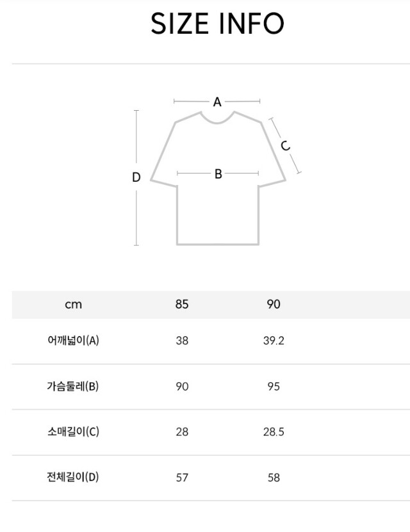Click sleeve length value 28.5
Viewport: 410px width, 532px height.
[x=274, y=432]
